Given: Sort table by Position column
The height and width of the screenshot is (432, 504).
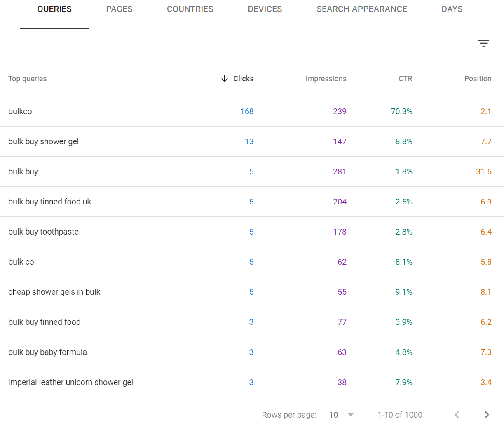Looking at the screenshot, I should tap(478, 79).
